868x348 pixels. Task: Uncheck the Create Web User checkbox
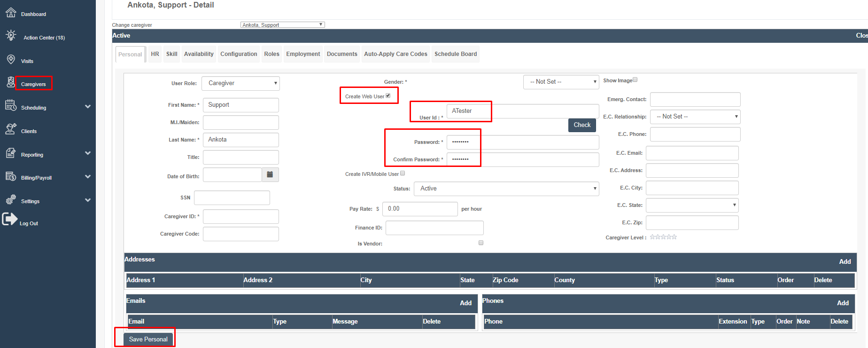[x=388, y=96]
